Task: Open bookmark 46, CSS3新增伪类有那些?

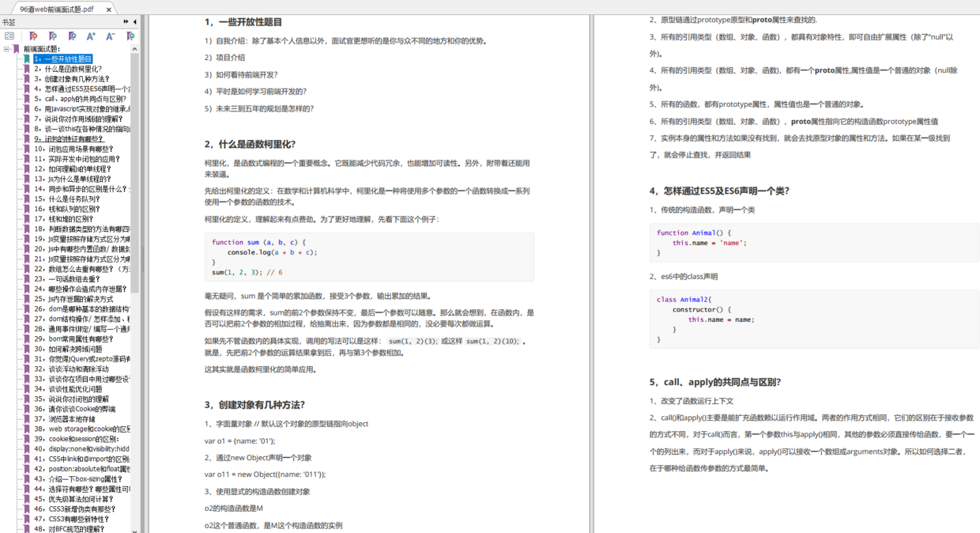Action: [76, 509]
